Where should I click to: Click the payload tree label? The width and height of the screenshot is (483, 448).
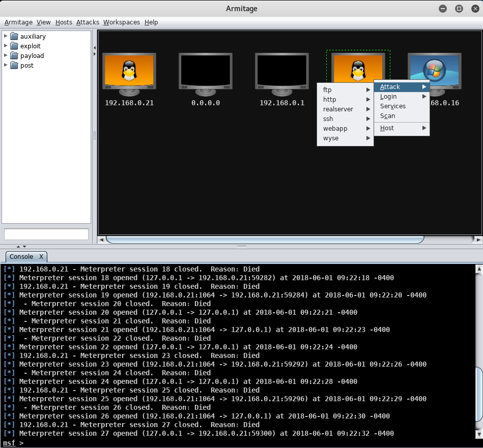(x=32, y=56)
